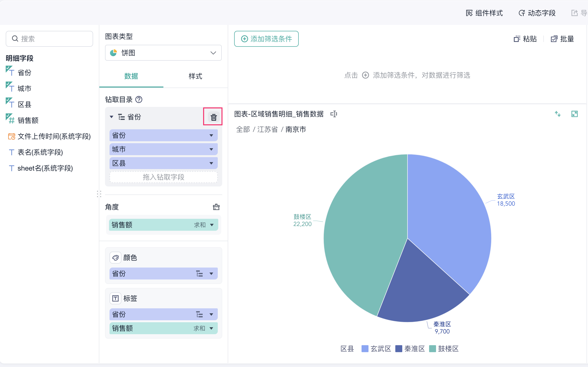Click the help icon beside 钻取目录
This screenshot has width=588, height=367.
[139, 99]
